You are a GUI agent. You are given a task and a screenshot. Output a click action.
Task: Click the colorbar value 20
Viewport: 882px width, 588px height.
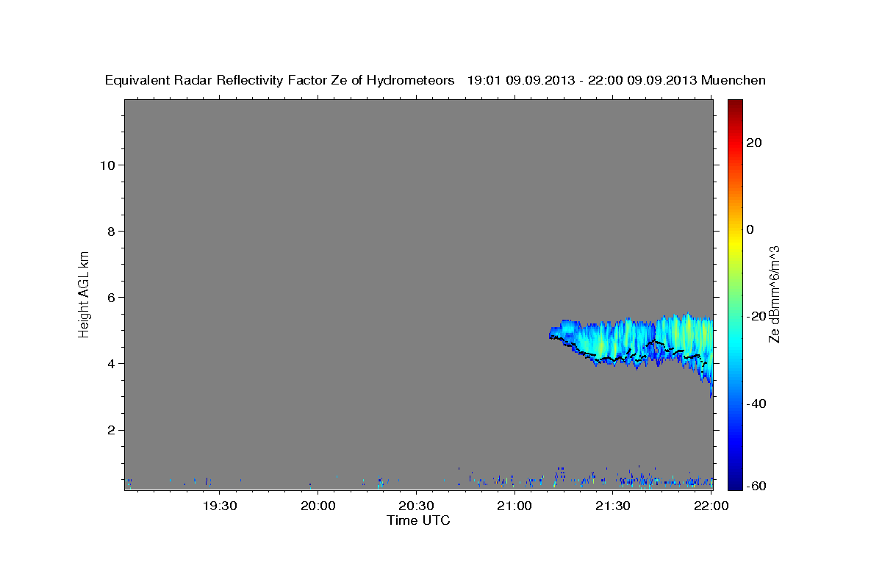753,143
